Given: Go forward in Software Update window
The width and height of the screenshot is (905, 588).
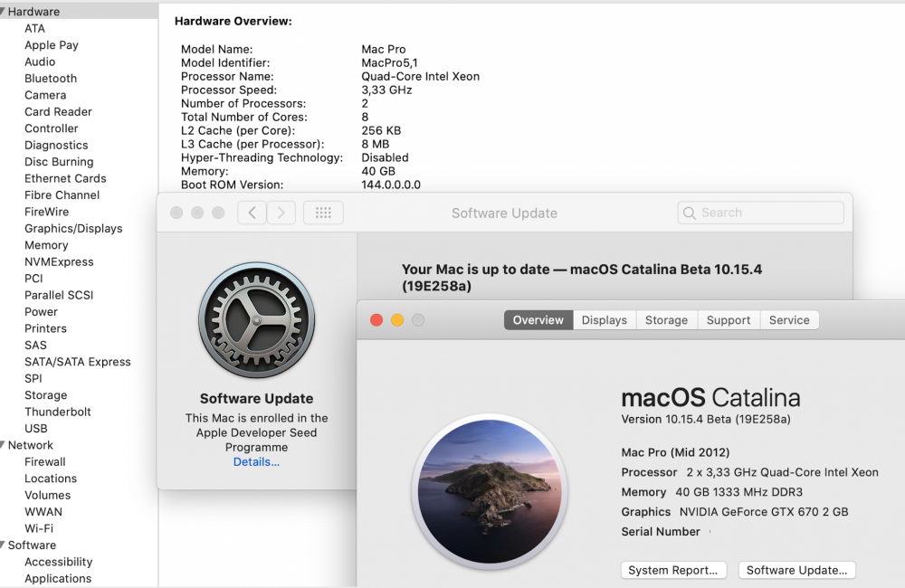Looking at the screenshot, I should click(281, 213).
